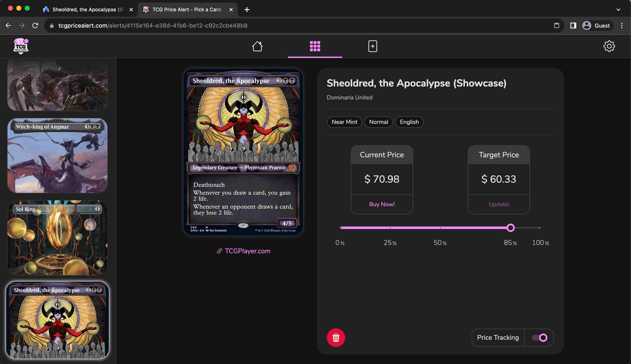The width and height of the screenshot is (631, 364).
Task: Open the settings gear
Action: tap(609, 46)
